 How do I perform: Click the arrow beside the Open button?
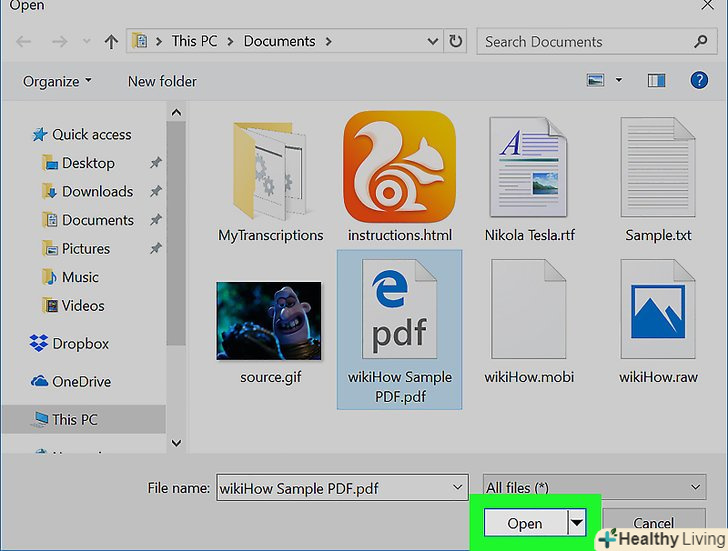(576, 523)
